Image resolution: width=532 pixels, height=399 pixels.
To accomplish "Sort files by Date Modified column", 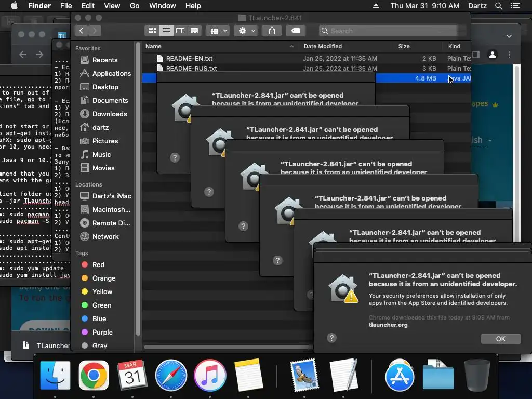I will click(345, 46).
